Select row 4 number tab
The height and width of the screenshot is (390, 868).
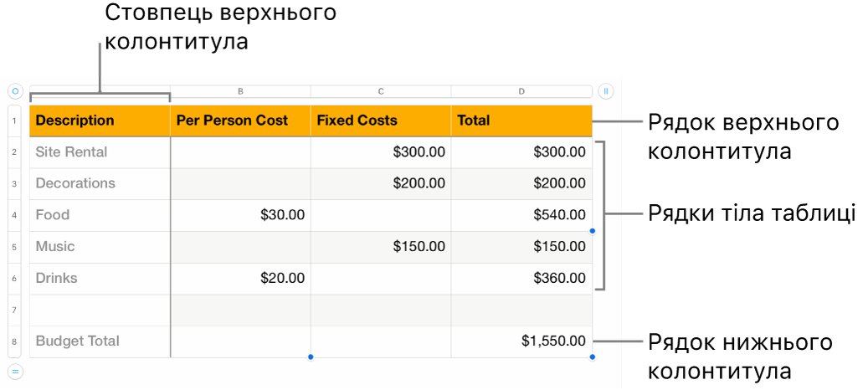tap(15, 215)
